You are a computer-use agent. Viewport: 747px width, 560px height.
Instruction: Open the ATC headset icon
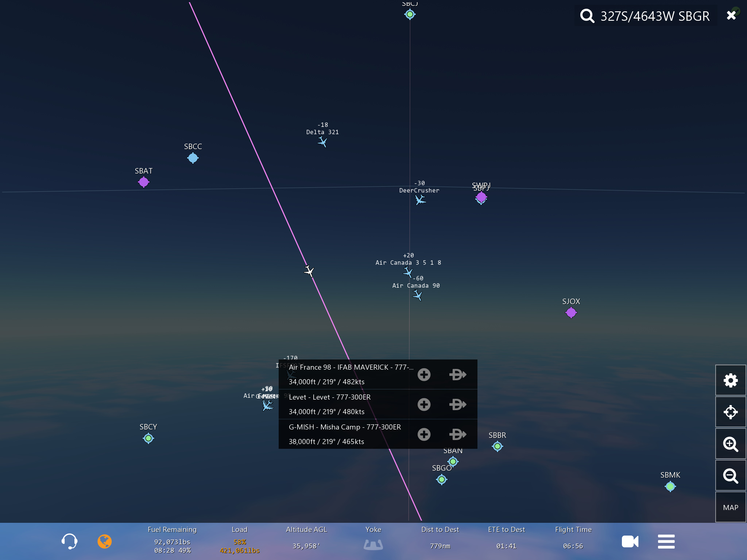pyautogui.click(x=69, y=541)
